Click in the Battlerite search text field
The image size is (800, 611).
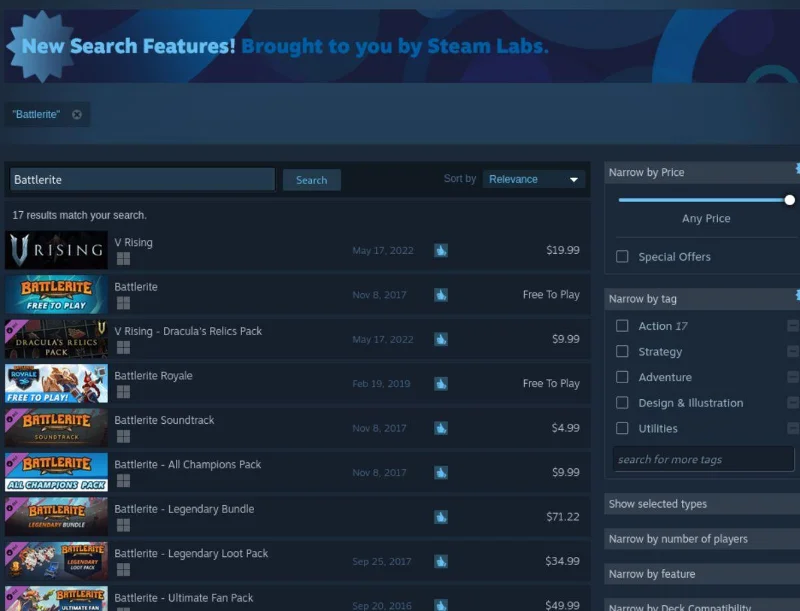(142, 180)
